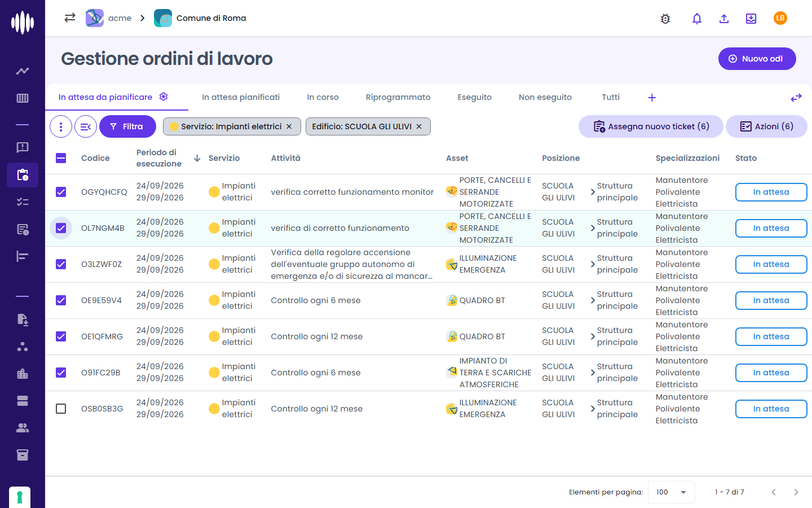
Task: Click the download inbox icon in top bar
Action: [751, 19]
